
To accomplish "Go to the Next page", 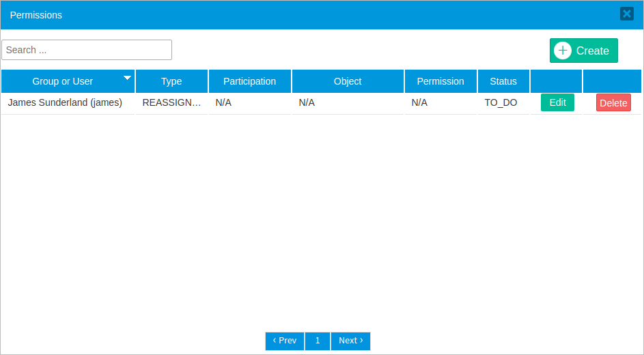I will [350, 341].
